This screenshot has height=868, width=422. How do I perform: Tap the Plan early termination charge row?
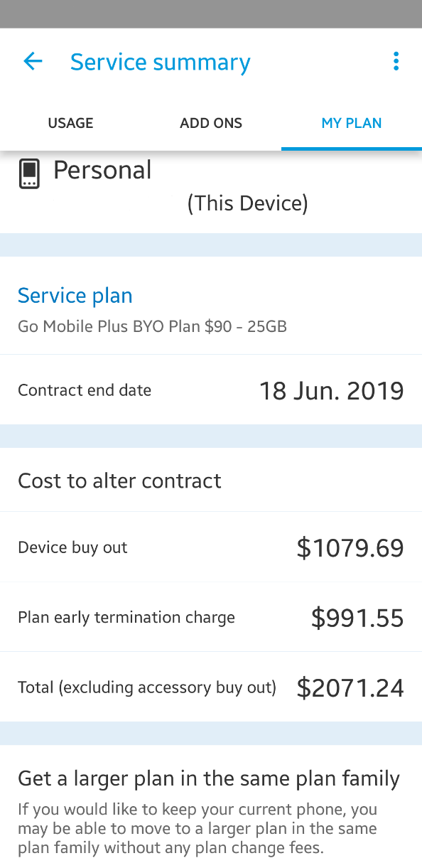[x=211, y=616]
